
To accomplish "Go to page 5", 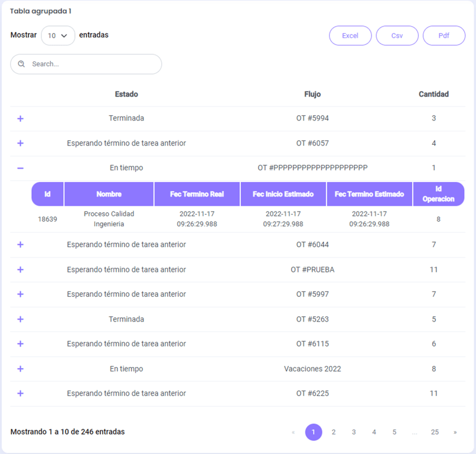I will [395, 432].
